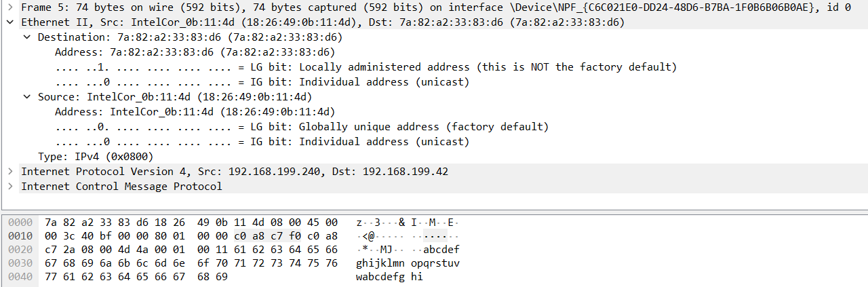Screen dimensions: 868x287
Task: Click hex offset 0030 row bytes
Action: pos(191,263)
